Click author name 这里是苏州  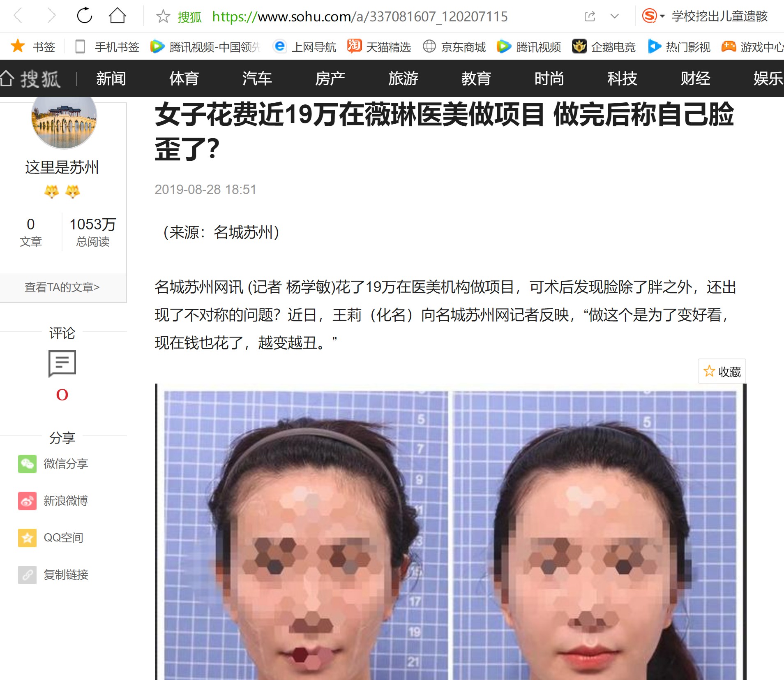(62, 167)
